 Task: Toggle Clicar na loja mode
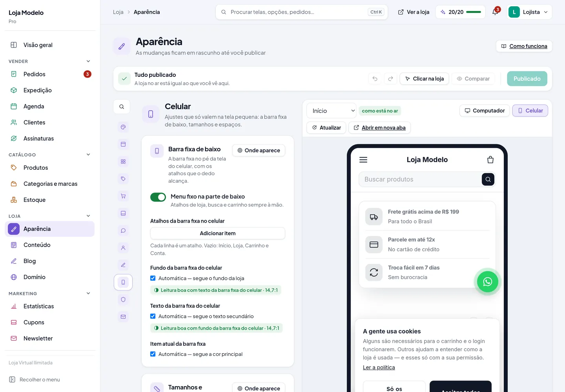424,79
